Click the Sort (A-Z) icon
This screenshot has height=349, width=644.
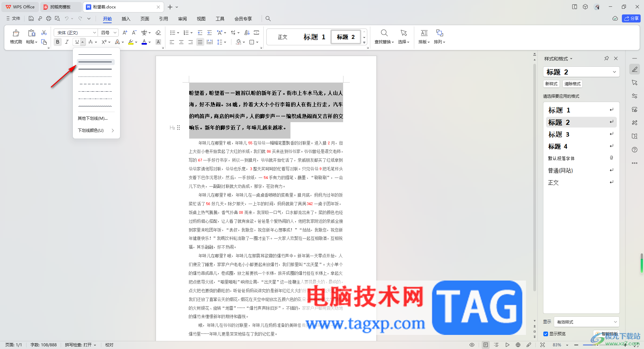point(247,33)
